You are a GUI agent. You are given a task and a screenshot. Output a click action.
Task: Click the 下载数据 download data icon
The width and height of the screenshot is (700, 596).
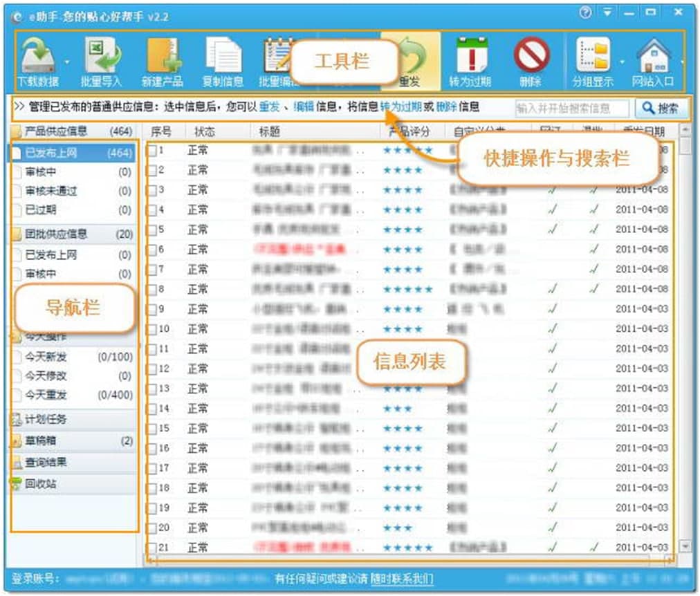pyautogui.click(x=39, y=56)
